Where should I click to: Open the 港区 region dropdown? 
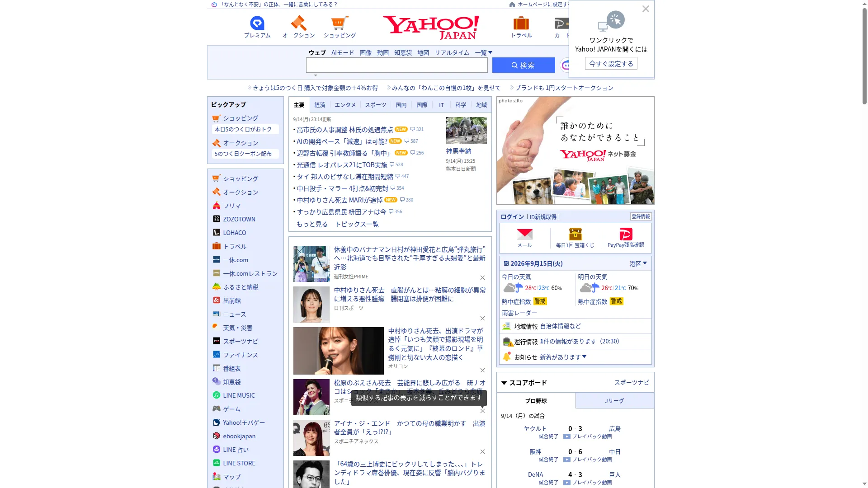pyautogui.click(x=638, y=263)
